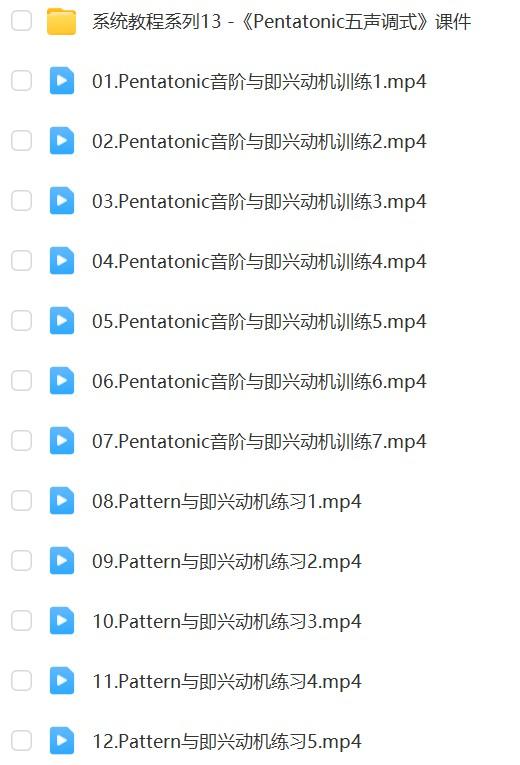Click the yellow folder icon for 系统教程系列13

tap(61, 21)
